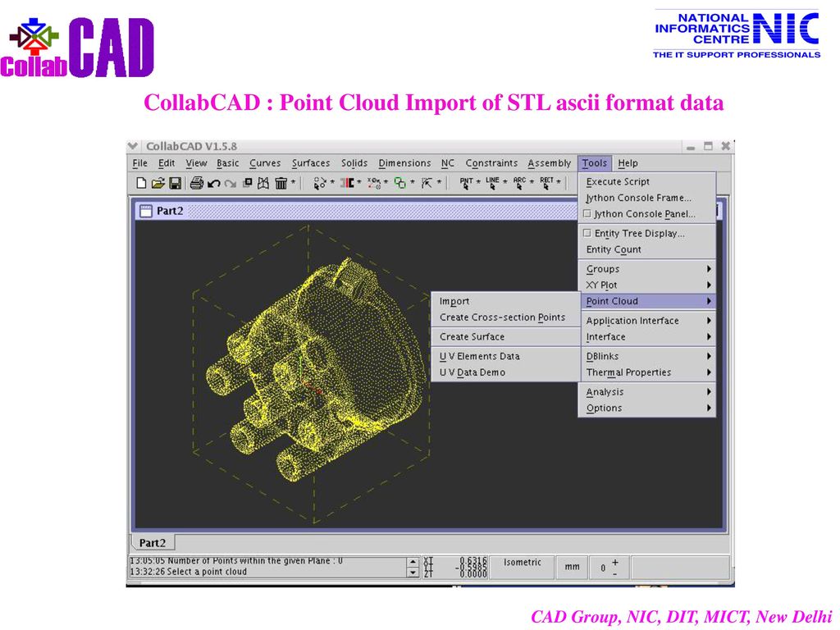The width and height of the screenshot is (840, 630).
Task: Open the asterisk dropdown beside ARC tool
Action: coord(532,182)
